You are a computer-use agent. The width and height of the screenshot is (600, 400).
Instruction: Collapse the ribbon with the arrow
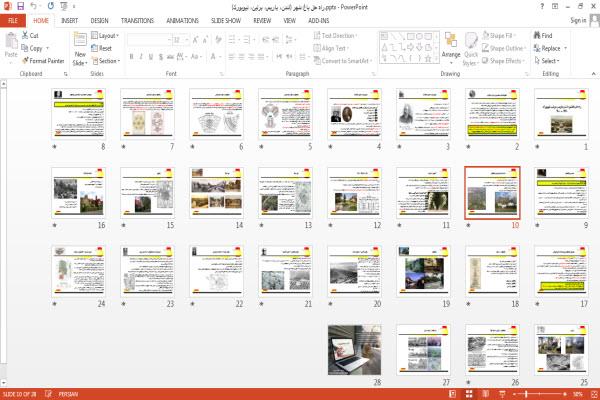593,73
